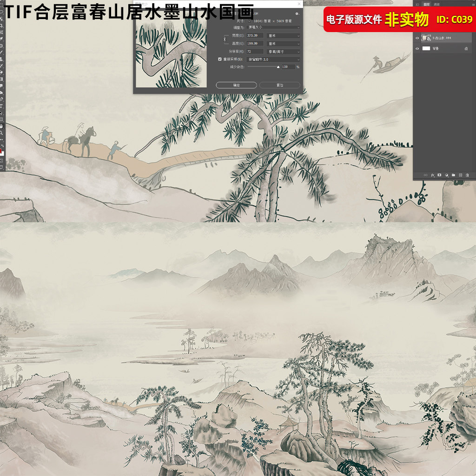This screenshot has height=476, width=476.
Task: Select the 背景 layer name
Action: click(x=436, y=48)
